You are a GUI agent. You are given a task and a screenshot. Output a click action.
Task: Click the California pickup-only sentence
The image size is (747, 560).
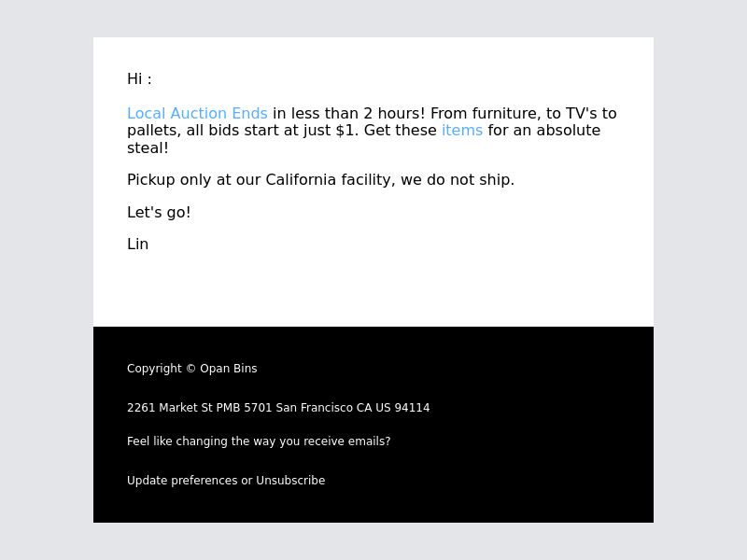click(x=320, y=180)
